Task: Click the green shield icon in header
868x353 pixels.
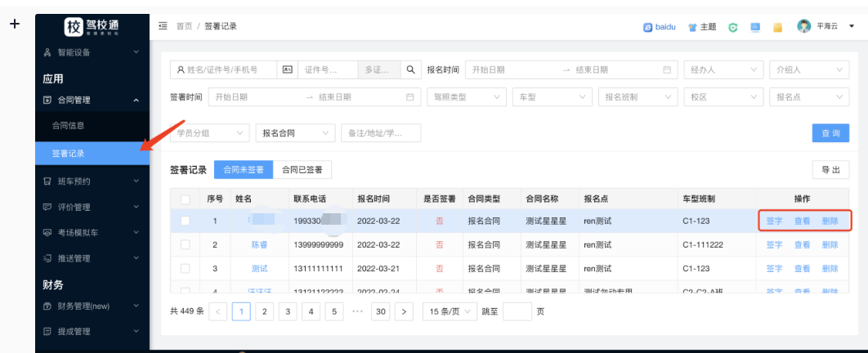Action: (733, 27)
